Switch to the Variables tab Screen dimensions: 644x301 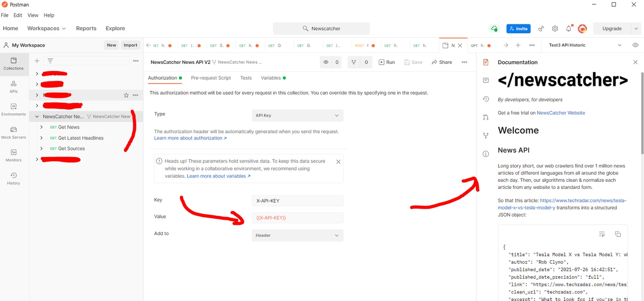(x=273, y=78)
